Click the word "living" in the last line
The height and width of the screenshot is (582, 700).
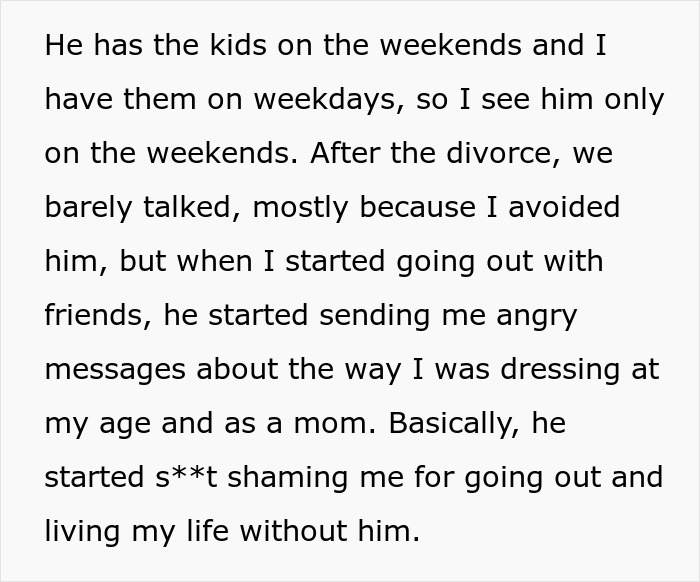click(82, 532)
